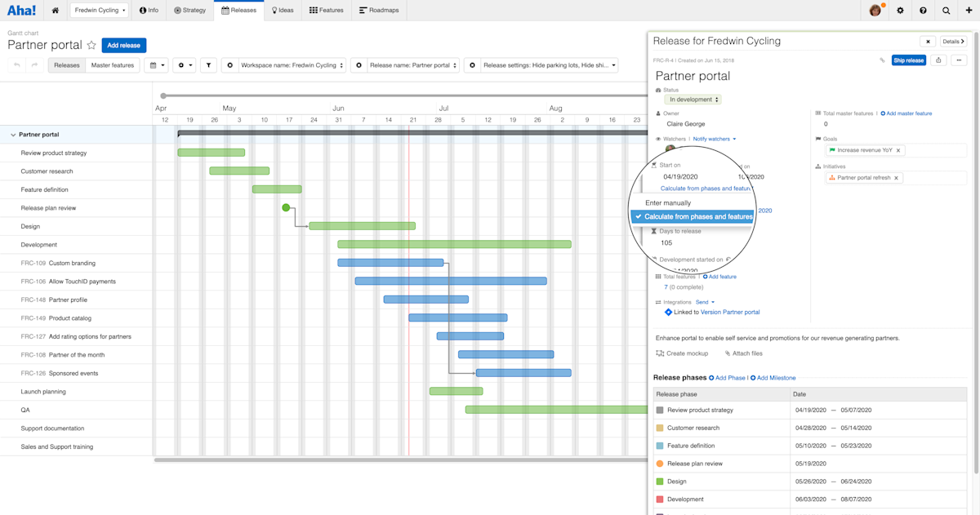
Task: Click the Details expand button
Action: click(953, 41)
